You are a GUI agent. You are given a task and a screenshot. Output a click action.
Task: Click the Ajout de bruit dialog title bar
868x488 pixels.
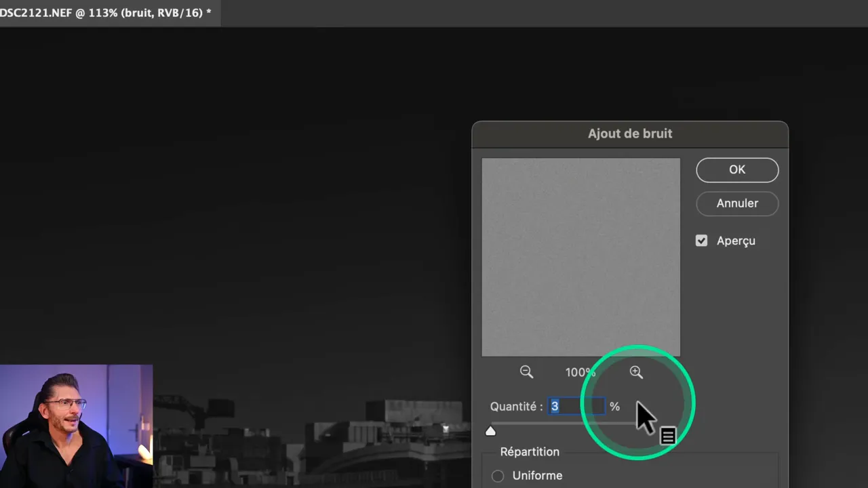click(630, 134)
